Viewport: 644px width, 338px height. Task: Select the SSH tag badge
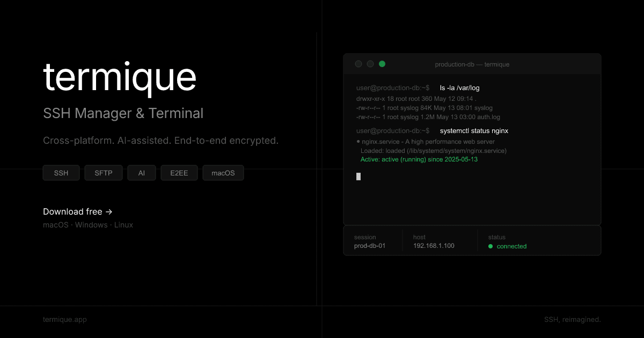click(61, 173)
